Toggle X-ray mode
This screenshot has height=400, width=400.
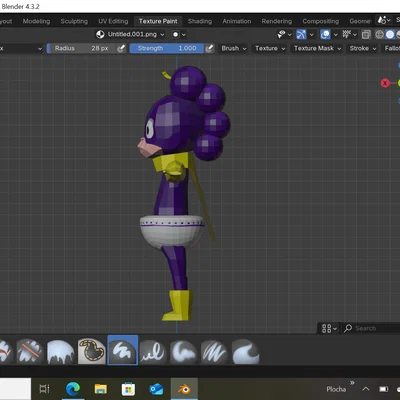click(366, 34)
